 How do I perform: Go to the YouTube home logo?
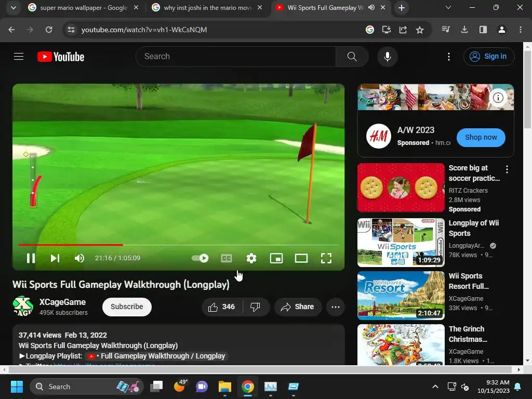tap(61, 57)
